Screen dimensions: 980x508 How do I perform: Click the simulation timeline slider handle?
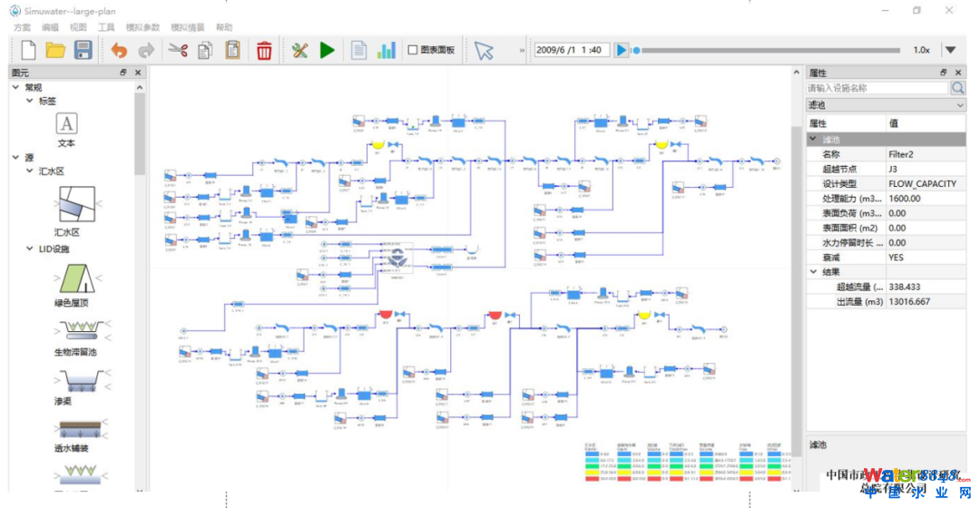tap(636, 51)
